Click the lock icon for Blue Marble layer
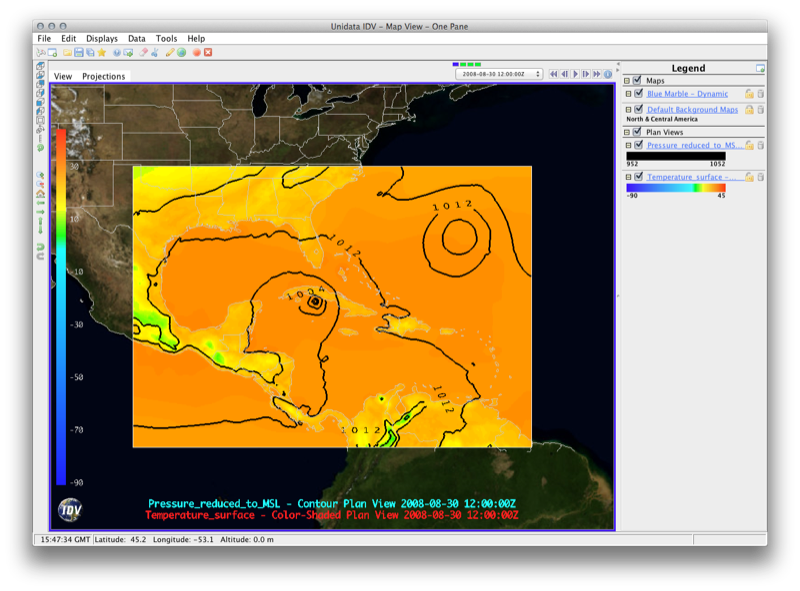Image resolution: width=800 pixels, height=591 pixels. pos(749,94)
